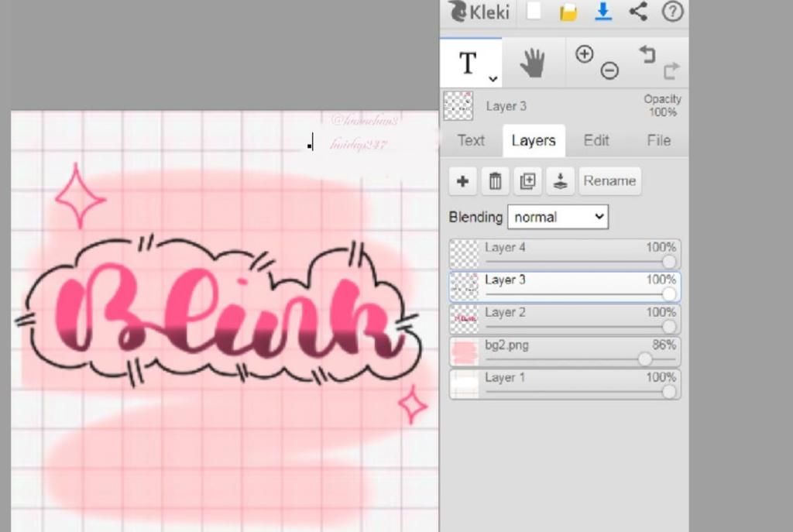Click the large pink sparkle star on canvas
The height and width of the screenshot is (532, 793).
point(80,196)
